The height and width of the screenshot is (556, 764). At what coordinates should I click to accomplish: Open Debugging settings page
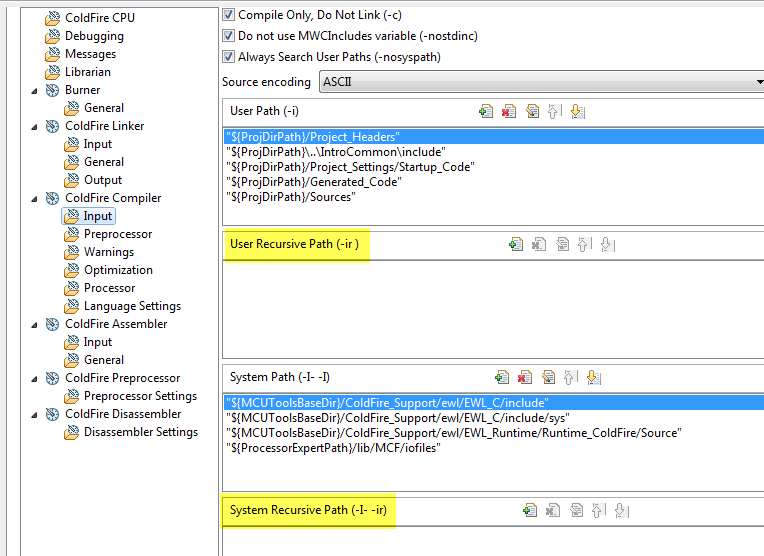point(95,36)
